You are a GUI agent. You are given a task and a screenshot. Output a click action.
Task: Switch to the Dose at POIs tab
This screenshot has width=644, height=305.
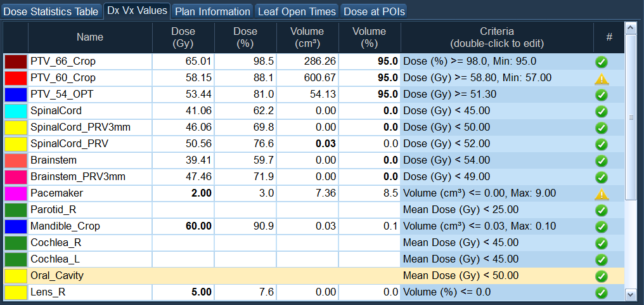(x=374, y=11)
